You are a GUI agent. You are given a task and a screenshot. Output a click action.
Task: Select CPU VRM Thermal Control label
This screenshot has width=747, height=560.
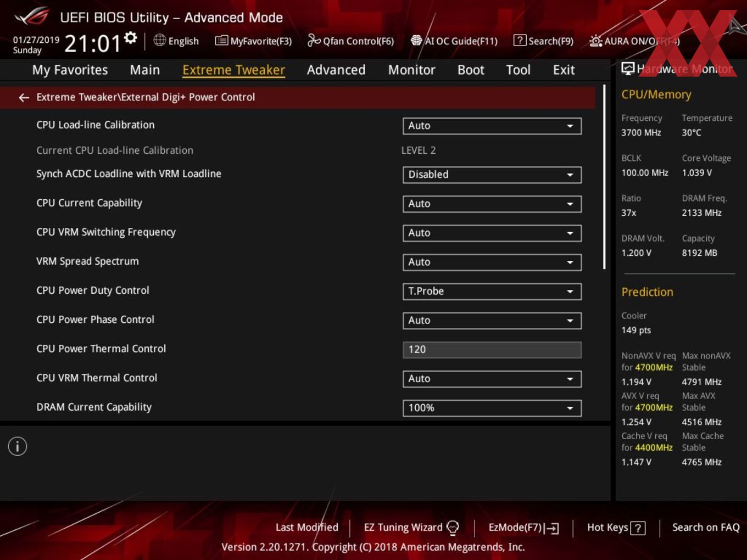pyautogui.click(x=97, y=378)
